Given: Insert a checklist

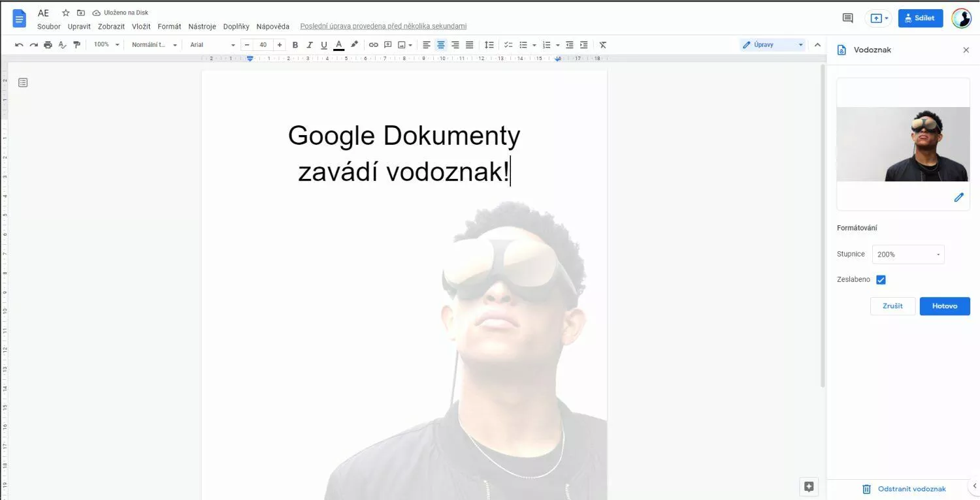Looking at the screenshot, I should pyautogui.click(x=508, y=45).
